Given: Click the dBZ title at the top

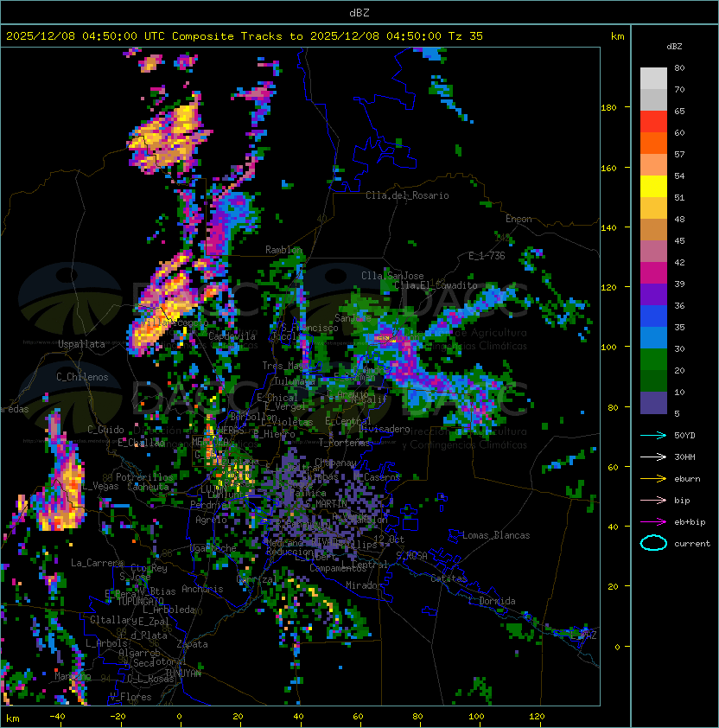Looking at the screenshot, I should click(359, 13).
